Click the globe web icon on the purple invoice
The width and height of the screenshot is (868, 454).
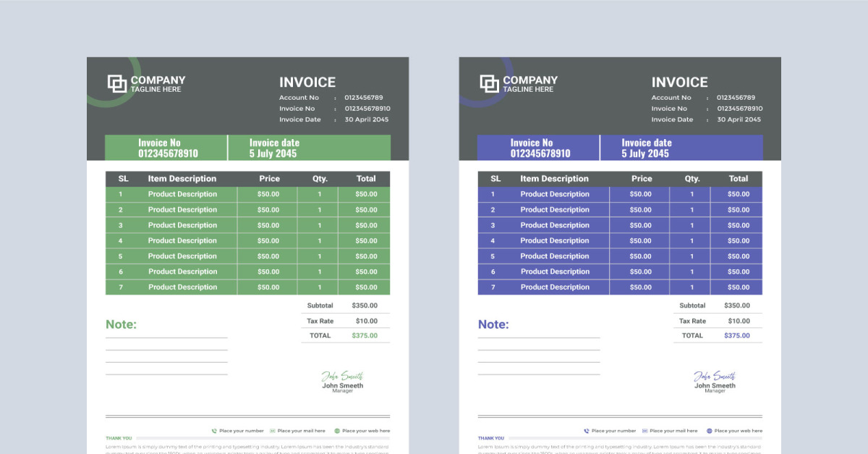pyautogui.click(x=709, y=431)
